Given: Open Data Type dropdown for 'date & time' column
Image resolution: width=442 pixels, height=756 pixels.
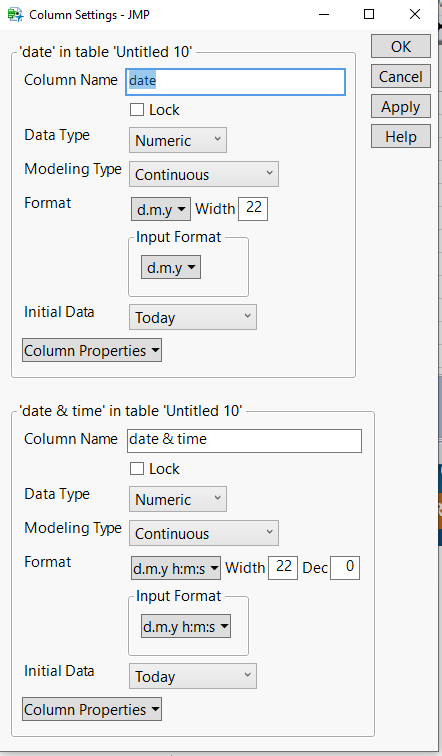Looking at the screenshot, I should 178,499.
